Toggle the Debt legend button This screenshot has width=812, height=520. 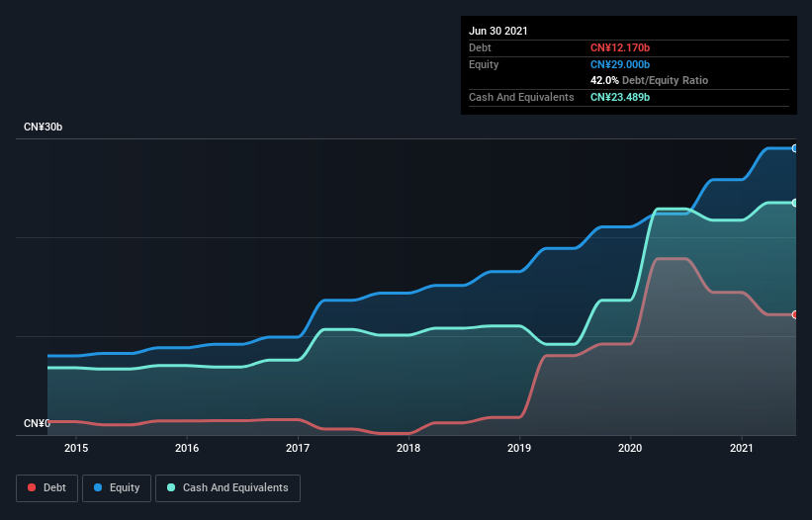[47, 488]
